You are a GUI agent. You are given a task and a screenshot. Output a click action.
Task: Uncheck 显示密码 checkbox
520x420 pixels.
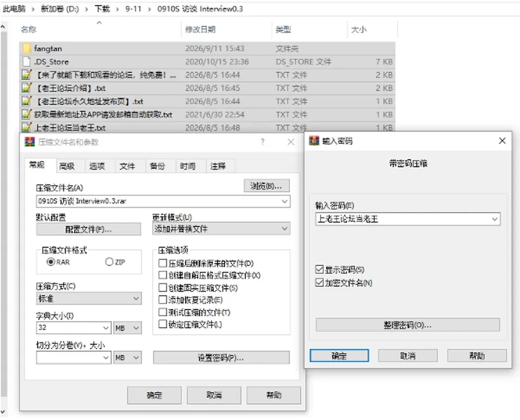point(320,269)
